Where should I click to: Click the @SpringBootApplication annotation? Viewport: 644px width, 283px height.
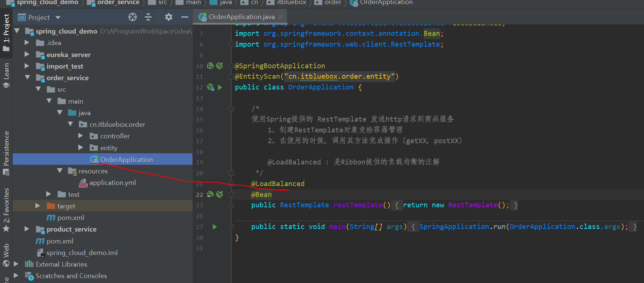point(280,66)
